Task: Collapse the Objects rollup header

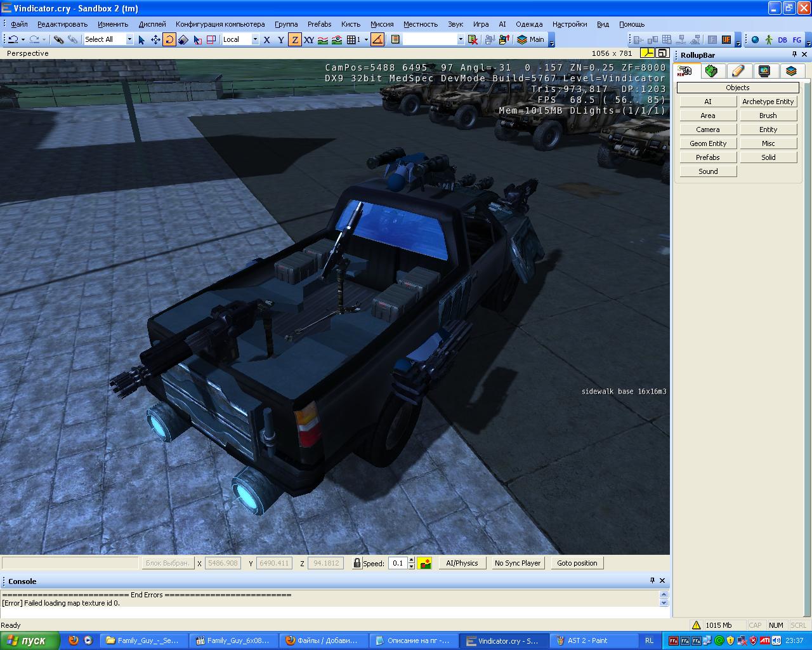Action: pyautogui.click(x=738, y=88)
